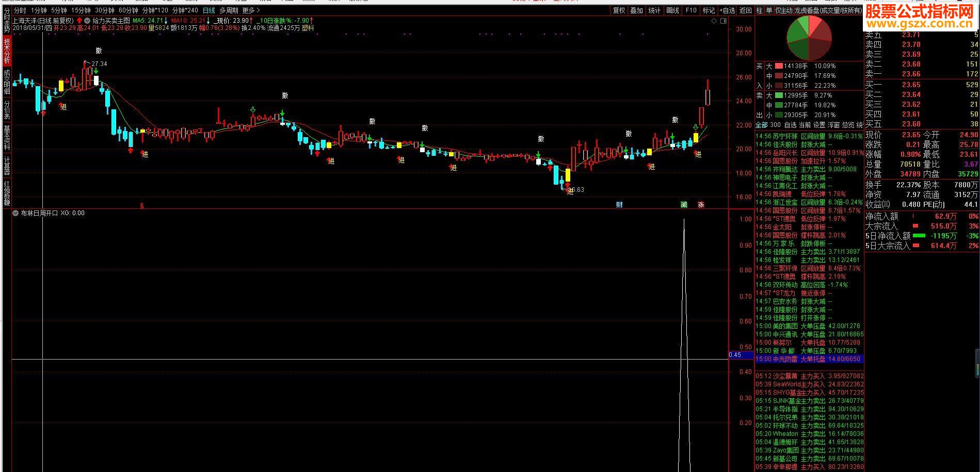The height and width of the screenshot is (472, 980).
Task: Click the 苏宁环球 区间放量 alert row
Action: pos(809,136)
